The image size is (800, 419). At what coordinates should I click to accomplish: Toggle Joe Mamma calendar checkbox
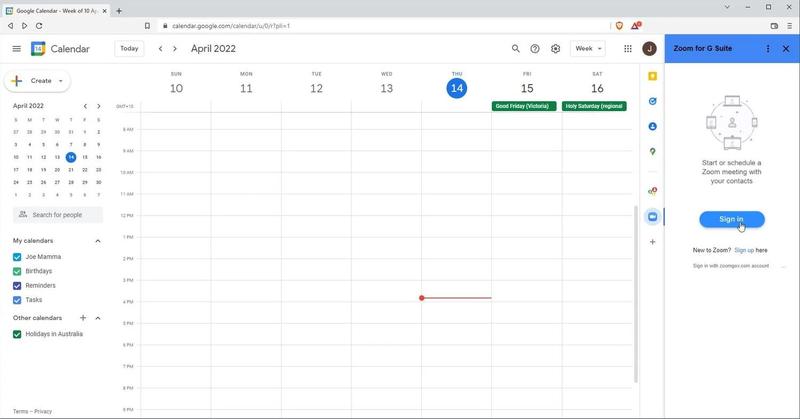(17, 257)
